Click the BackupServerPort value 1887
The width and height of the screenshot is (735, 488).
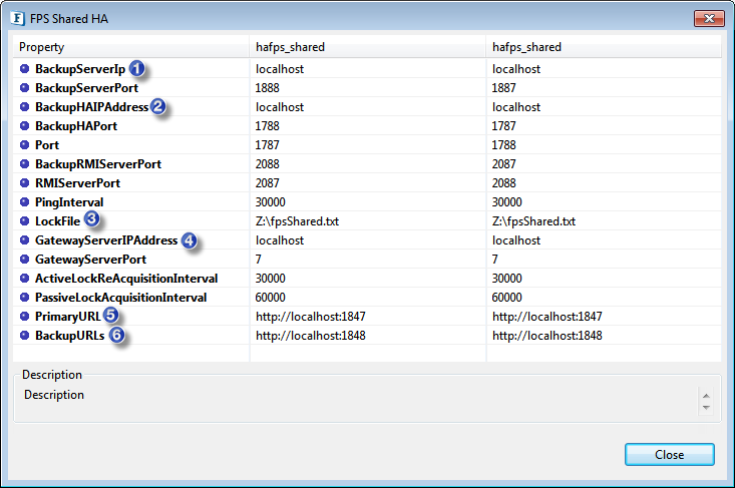[x=504, y=88]
